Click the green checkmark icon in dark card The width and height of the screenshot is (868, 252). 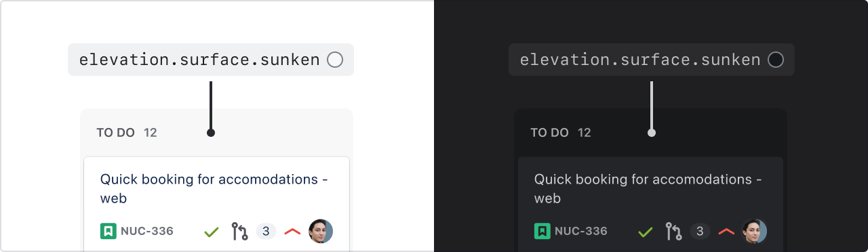pyautogui.click(x=646, y=232)
